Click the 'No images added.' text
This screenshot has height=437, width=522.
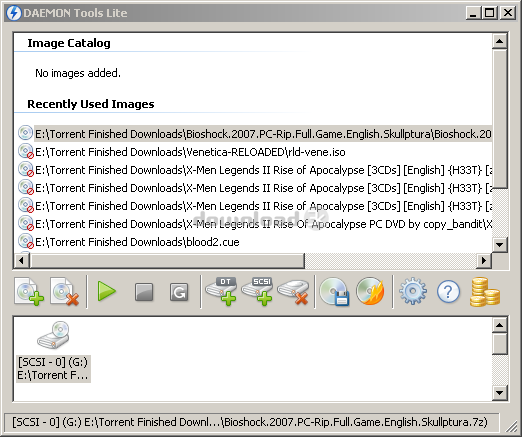pyautogui.click(x=78, y=73)
